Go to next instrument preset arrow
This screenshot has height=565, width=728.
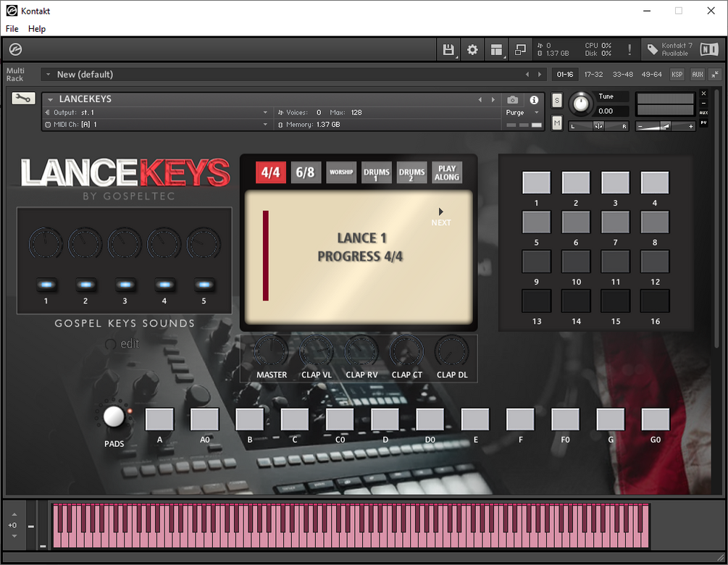tap(493, 100)
